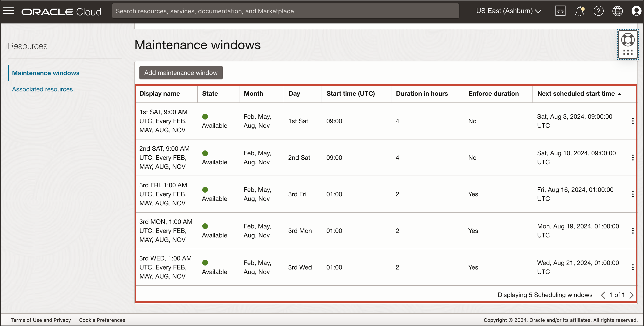644x326 pixels.
Task: Toggle sorting by Duration in hours column
Action: (422, 93)
